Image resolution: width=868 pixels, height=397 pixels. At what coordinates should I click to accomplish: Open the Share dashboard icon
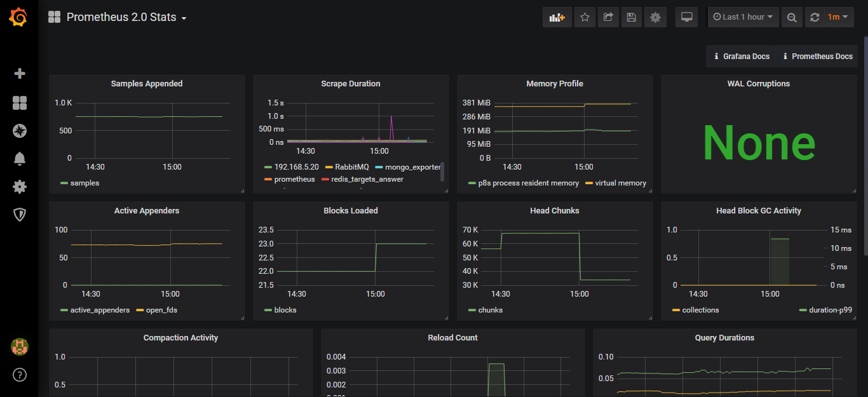[x=608, y=17]
